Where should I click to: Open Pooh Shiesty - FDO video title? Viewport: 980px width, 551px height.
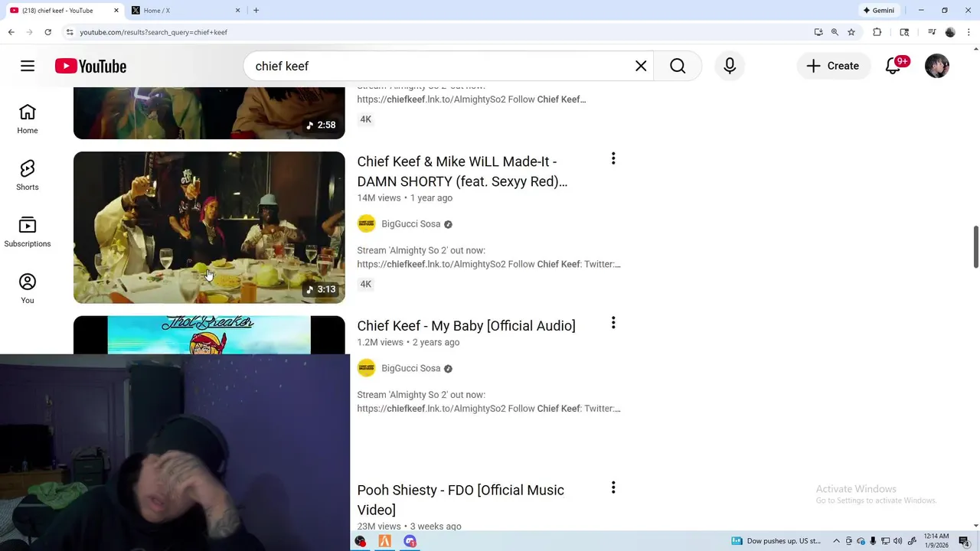click(460, 500)
